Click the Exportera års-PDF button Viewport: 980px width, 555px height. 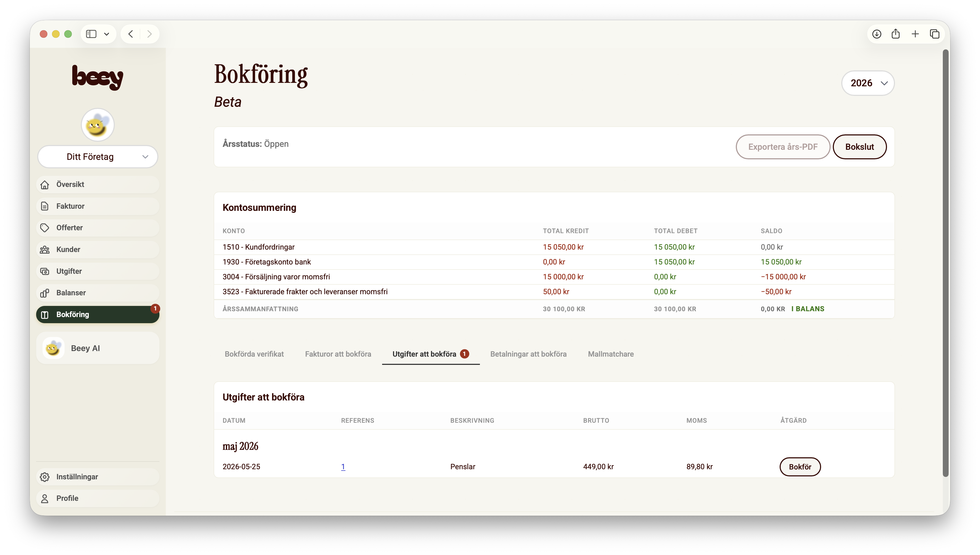point(783,147)
